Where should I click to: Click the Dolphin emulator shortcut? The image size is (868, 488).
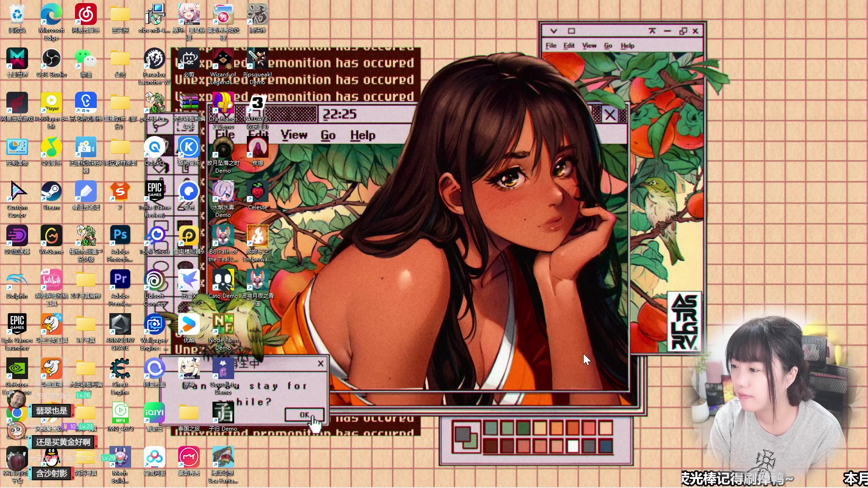click(17, 280)
